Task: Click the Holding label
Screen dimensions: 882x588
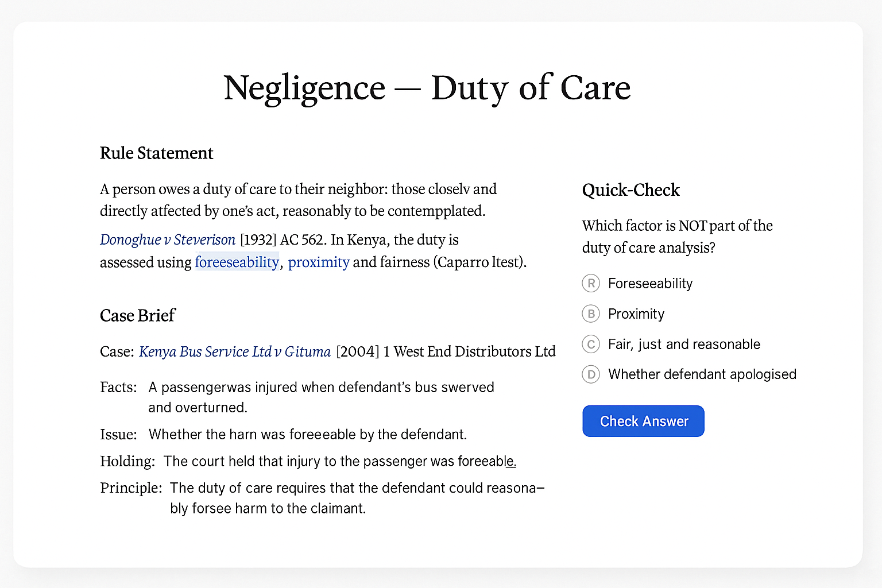Action: tap(127, 461)
